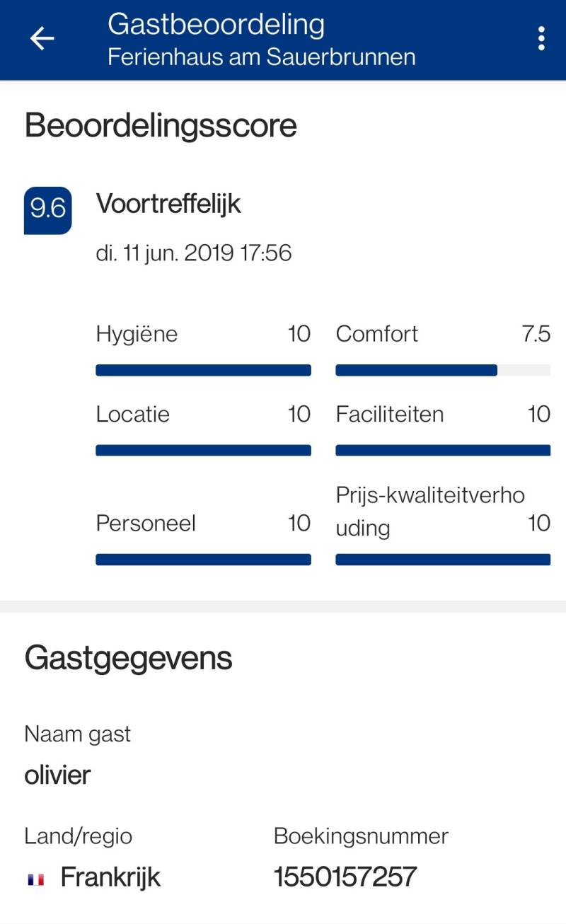Click the Hygiëne score bar

(x=203, y=370)
